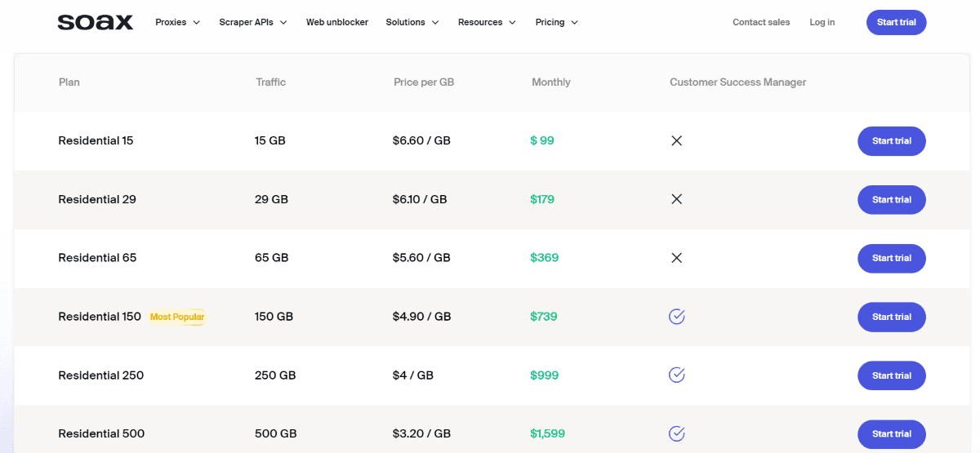Start trial for the Residential 250 plan

[892, 375]
